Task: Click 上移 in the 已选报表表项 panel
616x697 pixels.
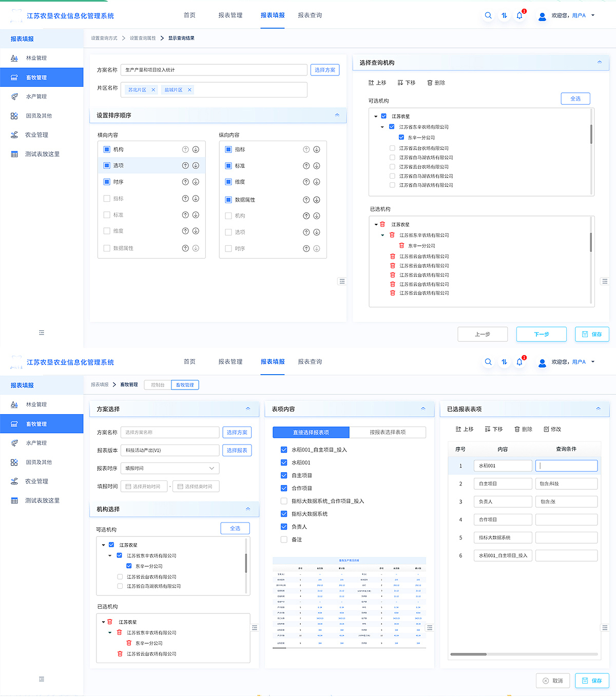Action: point(465,429)
